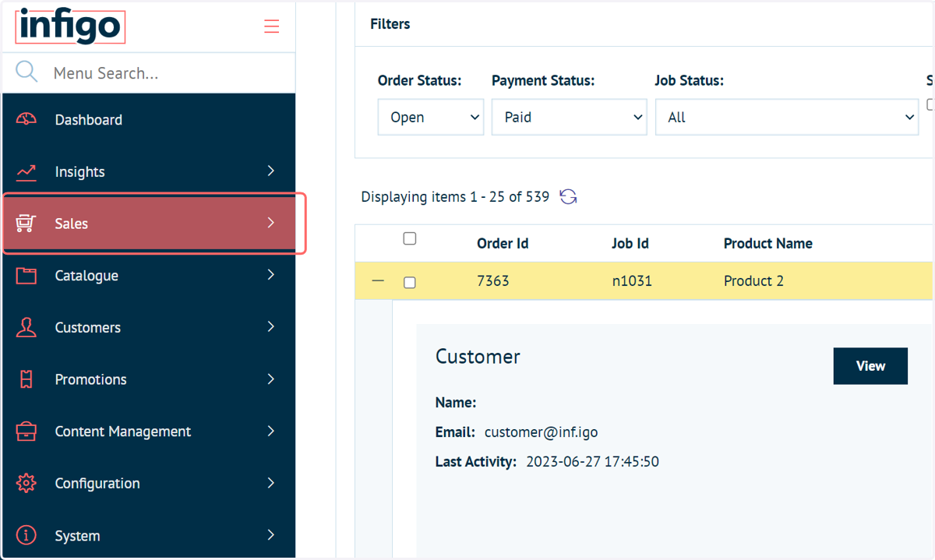Click the Product 2 cell

[753, 281]
